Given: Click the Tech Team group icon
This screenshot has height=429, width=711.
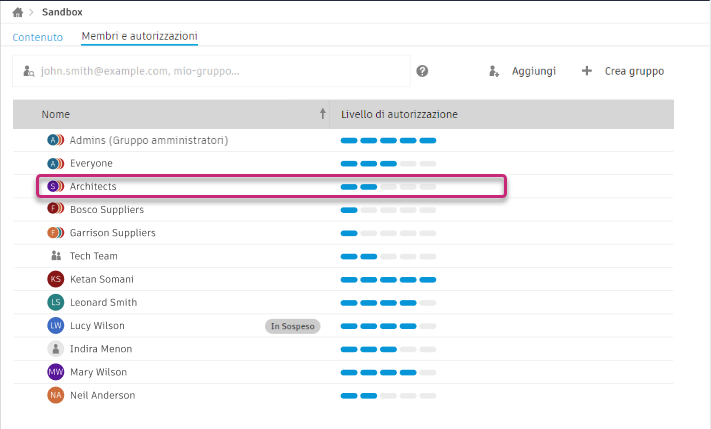Looking at the screenshot, I should [x=56, y=256].
